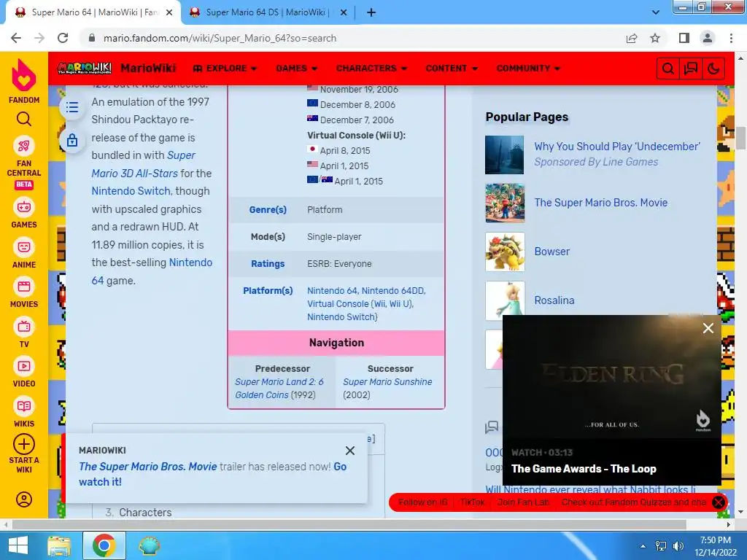Screen dimensions: 747x560
Task: Click the taskbar volume speaker icon
Action: (678, 545)
